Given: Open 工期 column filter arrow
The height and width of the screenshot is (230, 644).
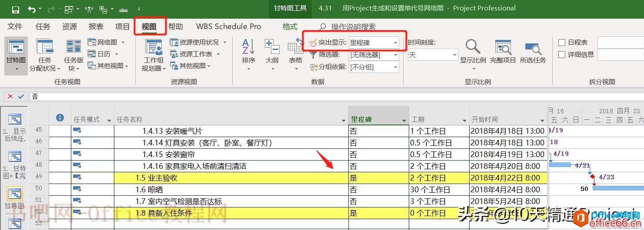Looking at the screenshot, I should point(464,121).
